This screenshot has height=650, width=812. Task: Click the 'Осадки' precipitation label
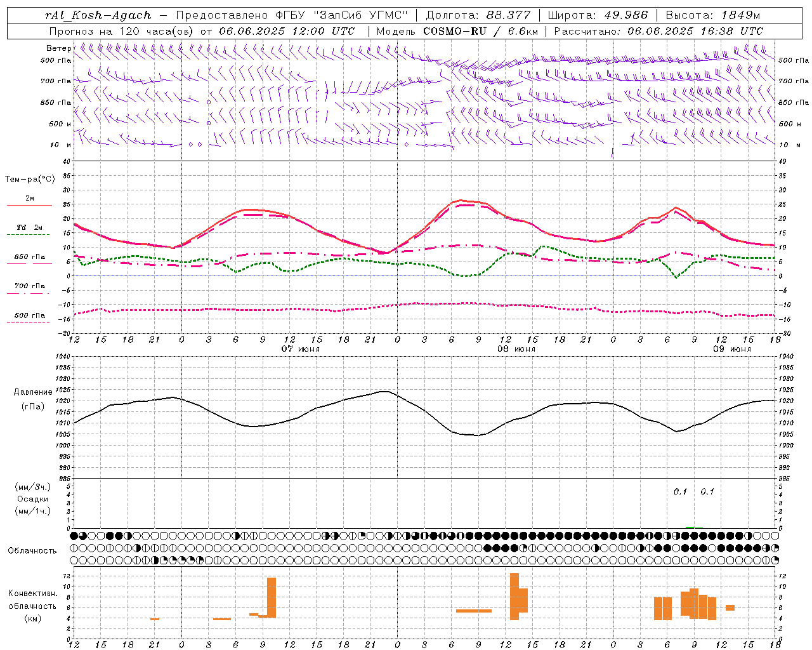[x=33, y=499]
